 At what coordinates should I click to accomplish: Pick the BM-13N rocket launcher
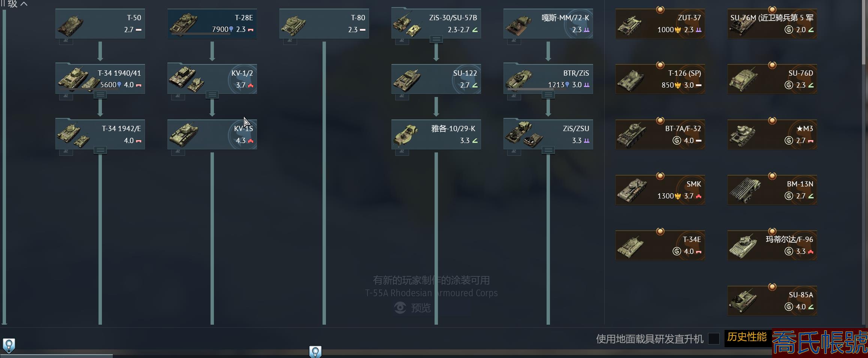tap(772, 190)
